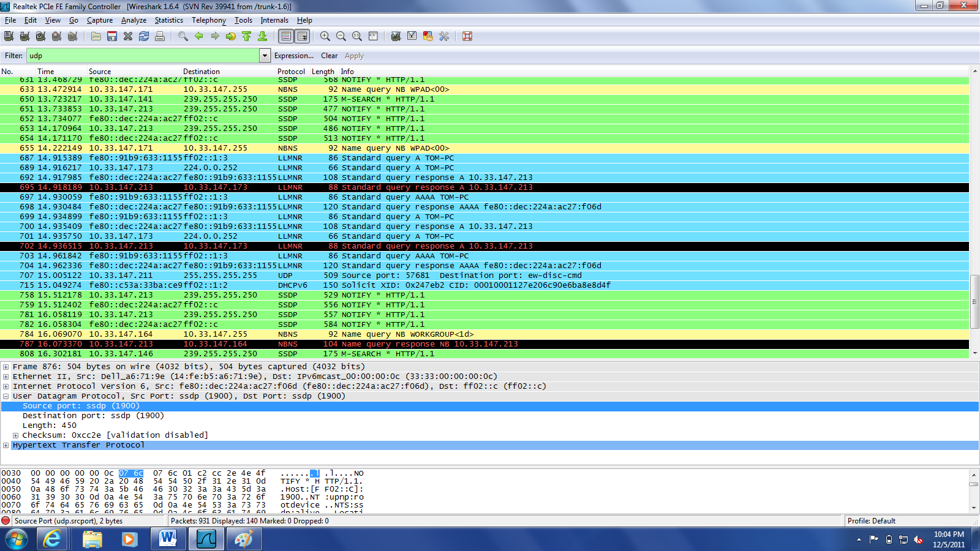This screenshot has height=551, width=980.
Task: Close this capture file
Action: point(128,36)
